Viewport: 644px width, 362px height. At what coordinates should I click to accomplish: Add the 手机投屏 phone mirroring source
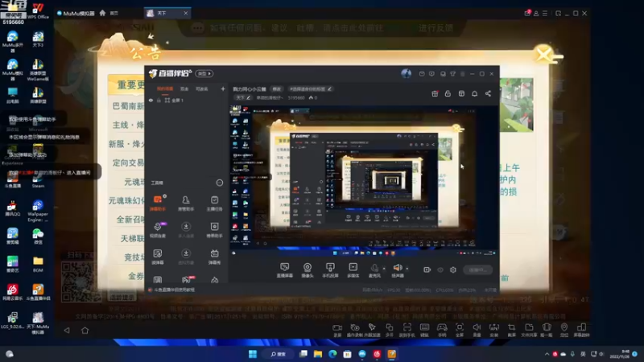click(330, 270)
